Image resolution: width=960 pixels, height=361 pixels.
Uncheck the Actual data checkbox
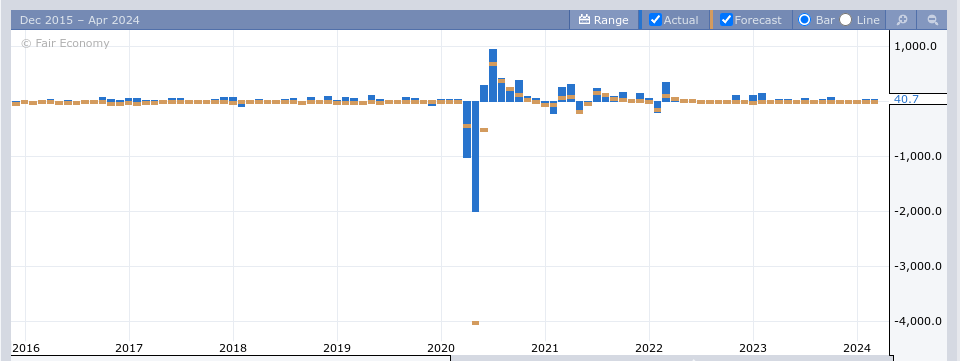click(655, 20)
